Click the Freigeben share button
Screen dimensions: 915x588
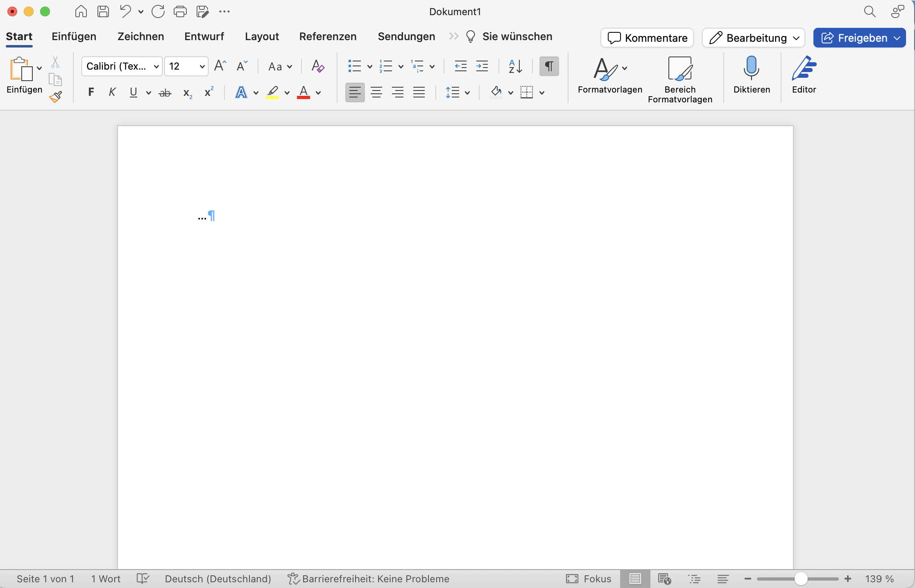[859, 38]
